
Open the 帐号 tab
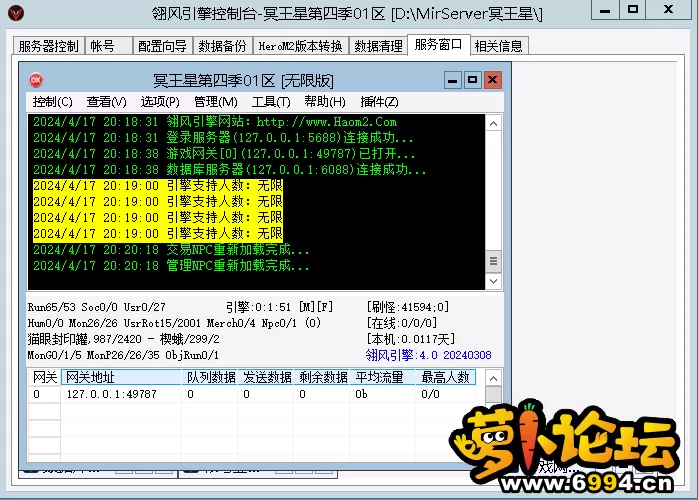tap(108, 46)
